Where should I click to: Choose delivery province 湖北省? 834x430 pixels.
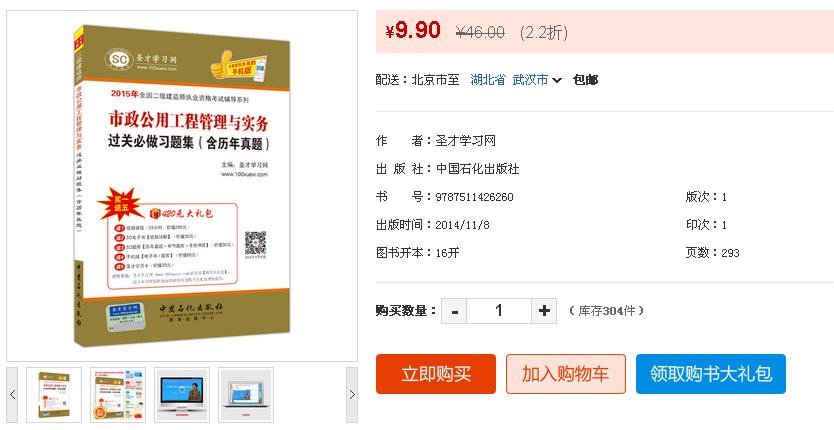488,80
